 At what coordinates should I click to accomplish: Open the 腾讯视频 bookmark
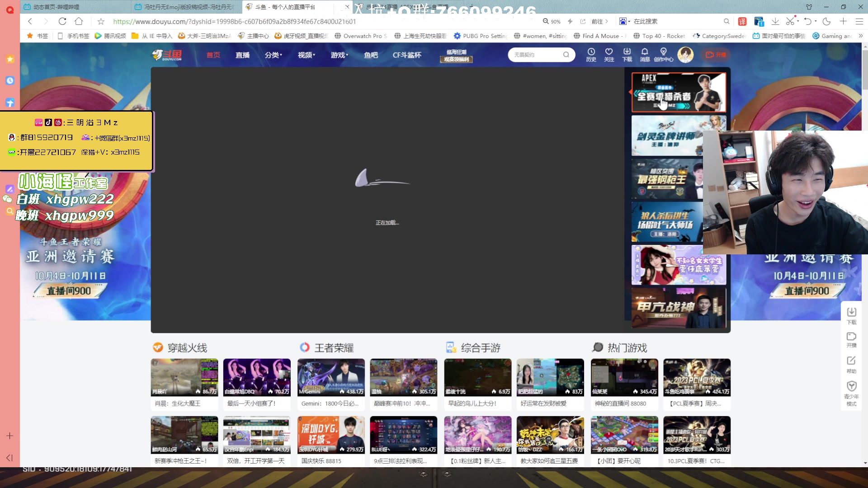tap(110, 36)
